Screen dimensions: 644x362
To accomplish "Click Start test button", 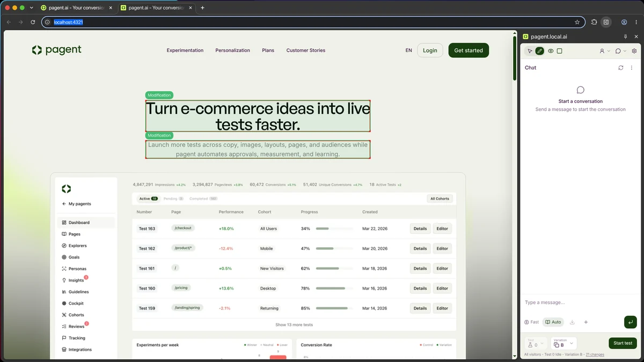I will pyautogui.click(x=623, y=343).
